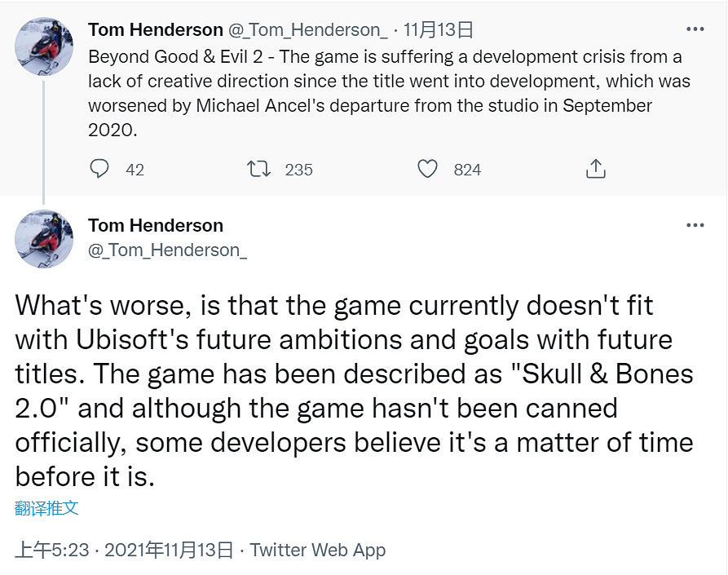
Task: Click the first tweet's body text
Action: coord(383,94)
